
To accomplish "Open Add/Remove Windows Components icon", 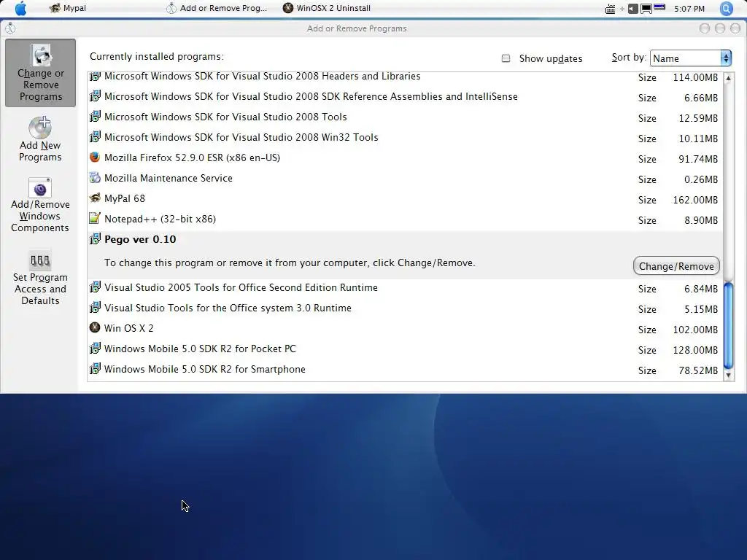I will [40, 205].
